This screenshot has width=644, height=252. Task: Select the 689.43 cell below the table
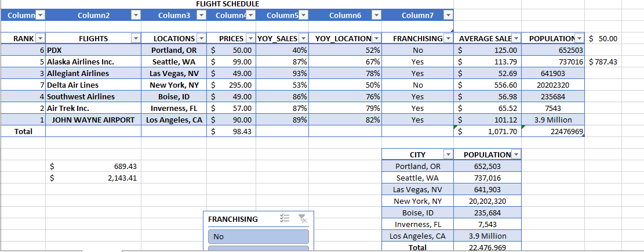point(93,167)
